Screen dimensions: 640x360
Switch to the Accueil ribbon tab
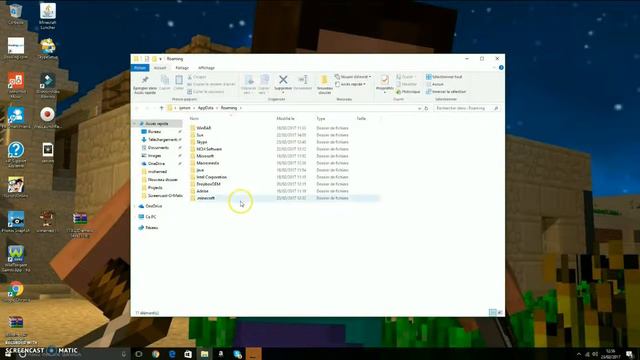click(160, 68)
